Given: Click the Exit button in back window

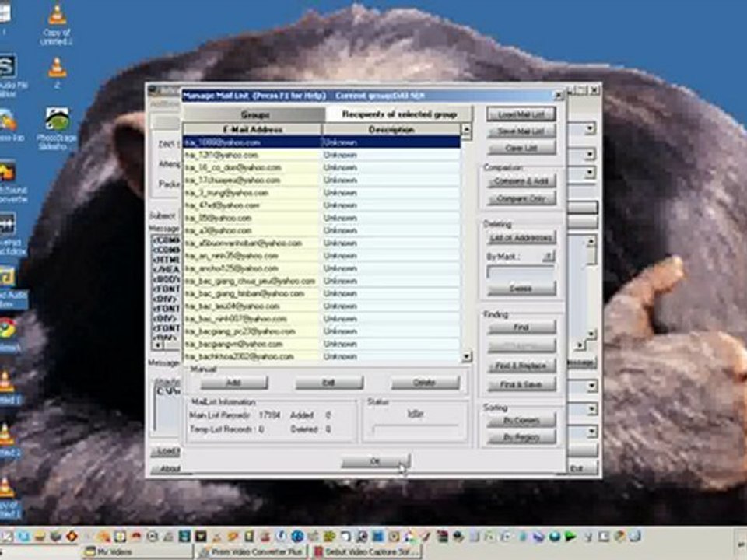Looking at the screenshot, I should pyautogui.click(x=582, y=468).
